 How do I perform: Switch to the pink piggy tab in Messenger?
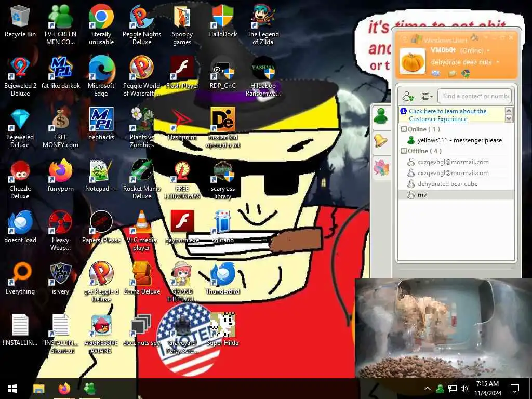click(x=381, y=168)
